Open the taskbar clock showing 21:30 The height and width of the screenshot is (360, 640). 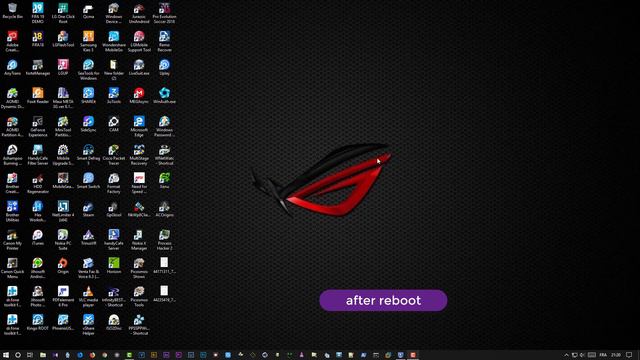(616, 355)
